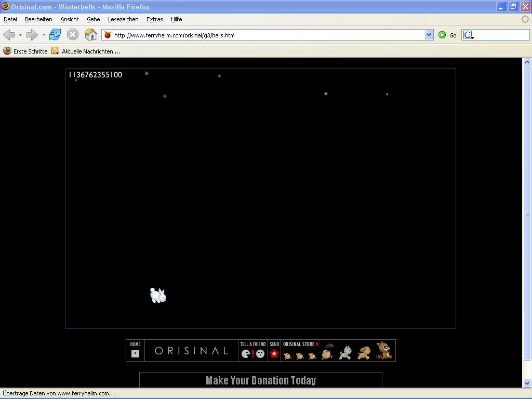
Task: Select the white cat store icon
Action: (345, 353)
